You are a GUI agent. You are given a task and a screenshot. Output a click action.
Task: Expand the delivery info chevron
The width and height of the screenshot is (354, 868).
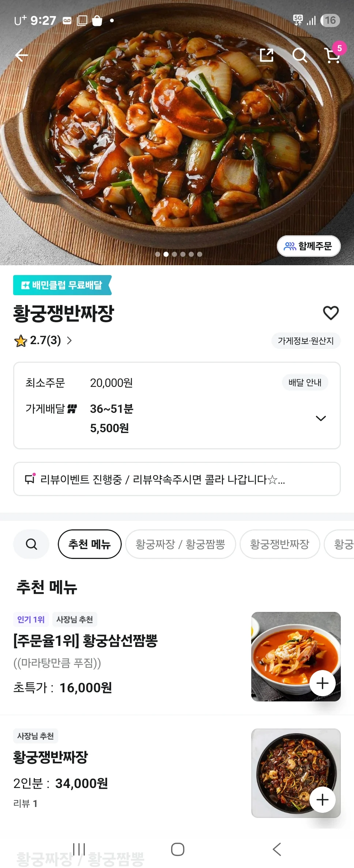click(x=321, y=418)
